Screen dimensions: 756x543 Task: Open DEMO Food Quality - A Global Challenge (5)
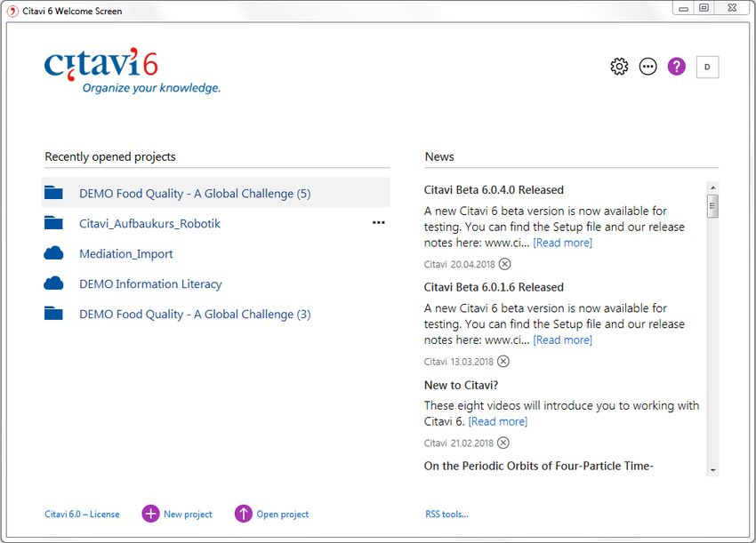pos(195,193)
